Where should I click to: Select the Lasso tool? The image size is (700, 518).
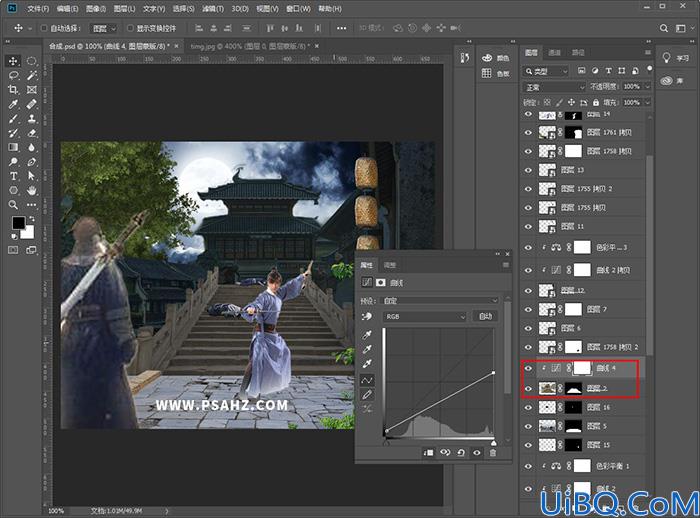pos(13,75)
